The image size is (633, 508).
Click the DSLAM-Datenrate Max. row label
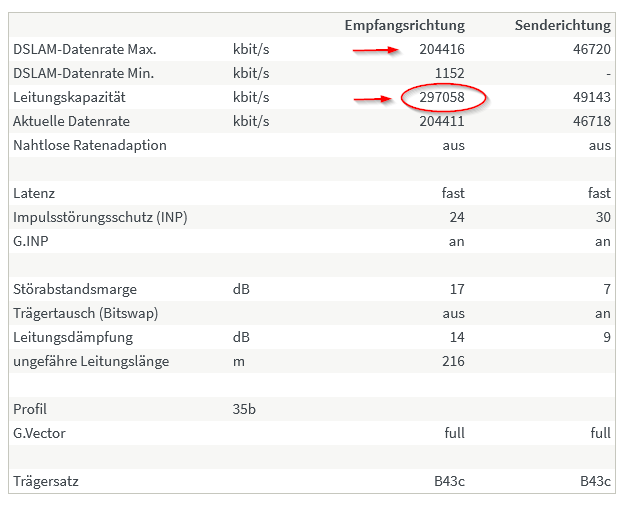pyautogui.click(x=85, y=49)
